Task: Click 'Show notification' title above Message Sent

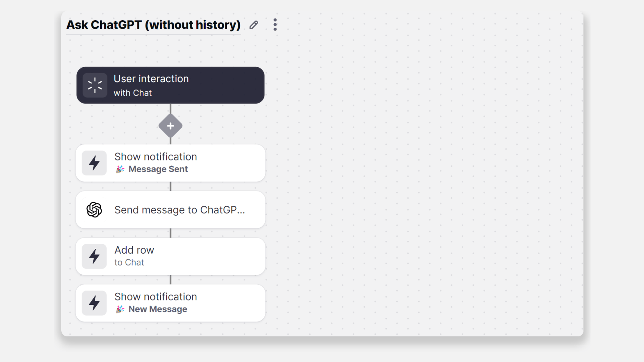Action: (x=156, y=157)
